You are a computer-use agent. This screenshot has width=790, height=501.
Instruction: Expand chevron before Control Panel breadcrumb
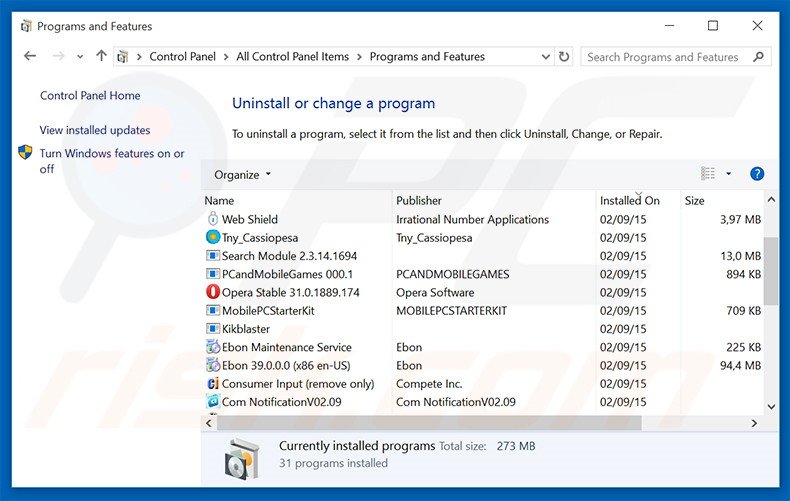pos(139,57)
